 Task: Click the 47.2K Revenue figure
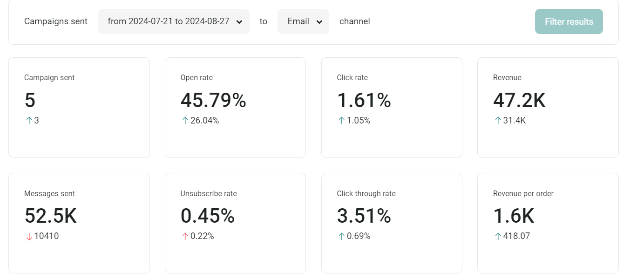click(519, 101)
